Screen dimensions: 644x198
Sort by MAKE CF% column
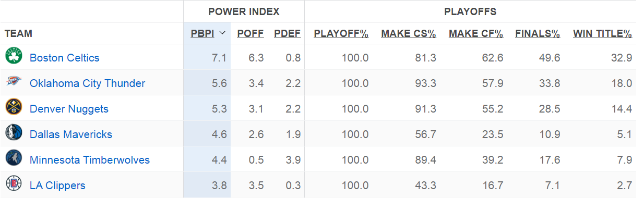click(476, 34)
